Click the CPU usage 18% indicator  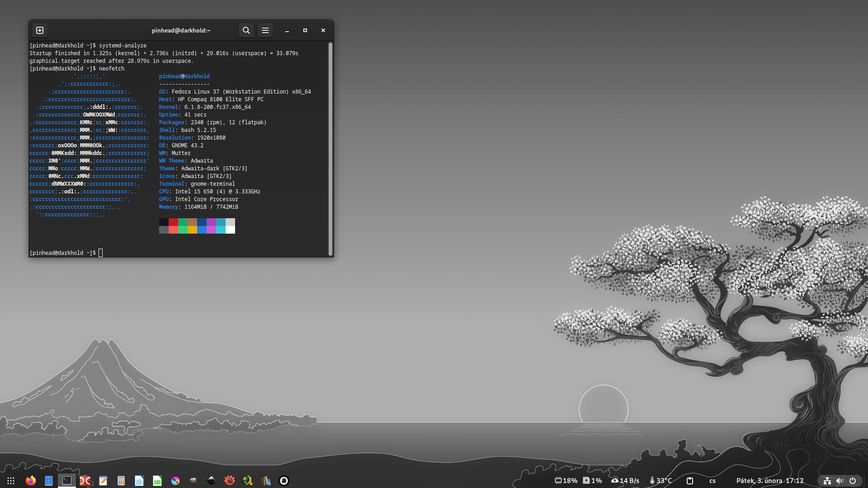[x=566, y=481]
